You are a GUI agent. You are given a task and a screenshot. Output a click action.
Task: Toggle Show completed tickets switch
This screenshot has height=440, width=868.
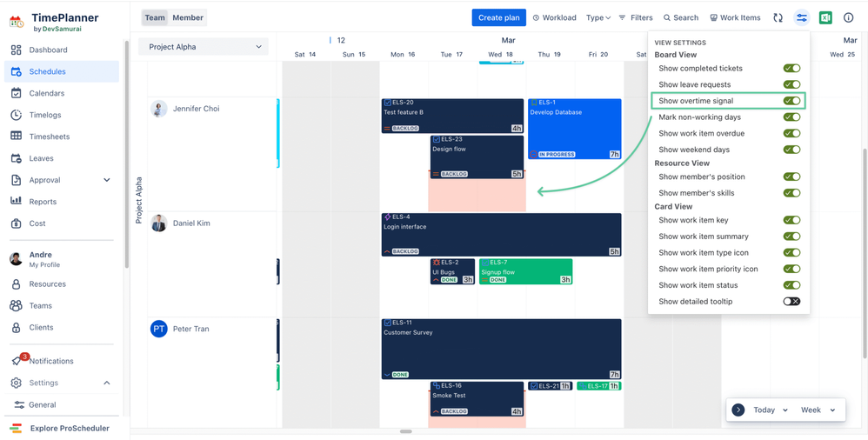click(x=791, y=68)
